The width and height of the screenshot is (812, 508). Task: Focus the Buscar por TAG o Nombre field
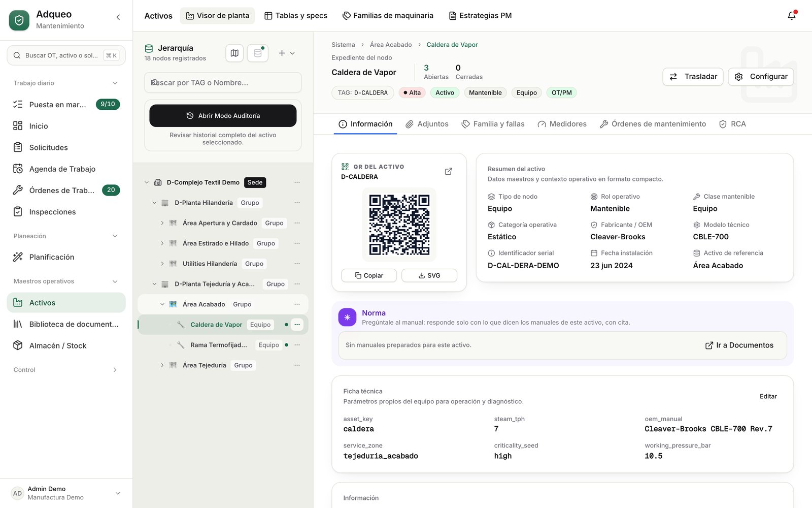[223, 83]
